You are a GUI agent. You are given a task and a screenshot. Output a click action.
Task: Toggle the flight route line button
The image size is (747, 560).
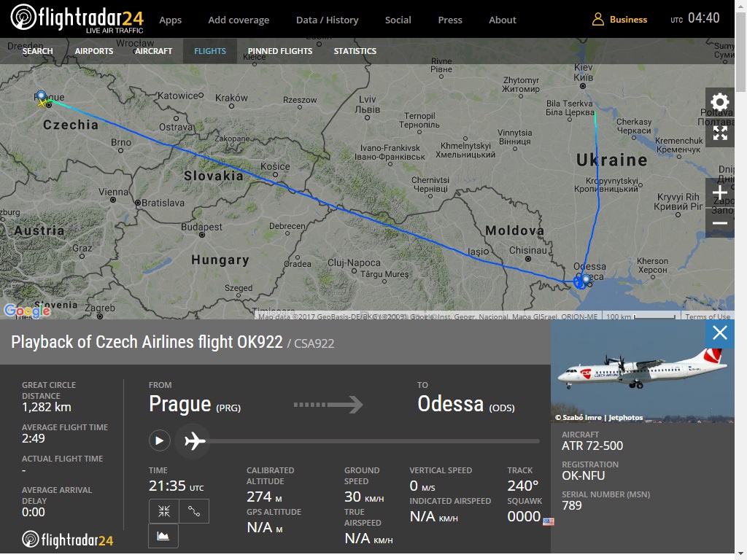pos(194,511)
